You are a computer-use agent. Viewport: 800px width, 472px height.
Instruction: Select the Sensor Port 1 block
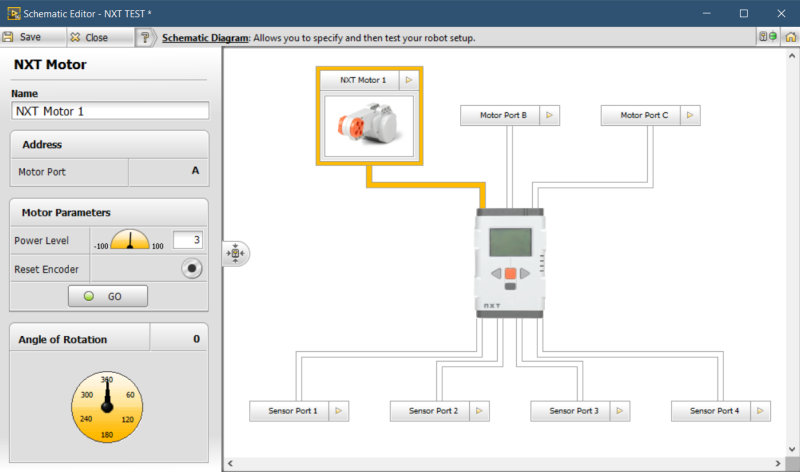289,411
